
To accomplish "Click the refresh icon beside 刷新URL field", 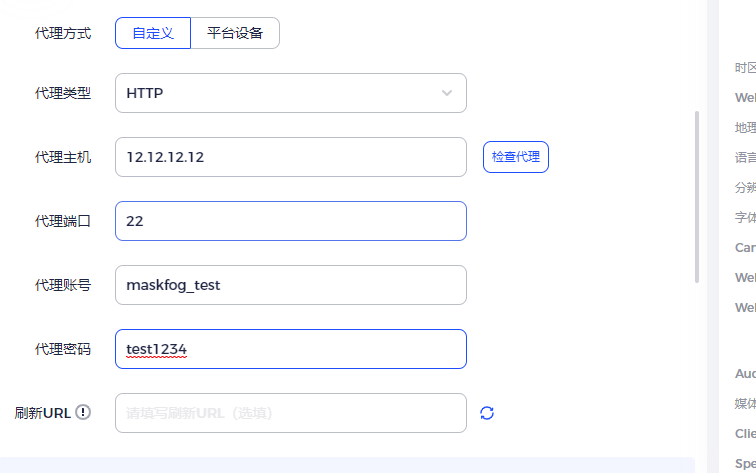I will (x=487, y=413).
